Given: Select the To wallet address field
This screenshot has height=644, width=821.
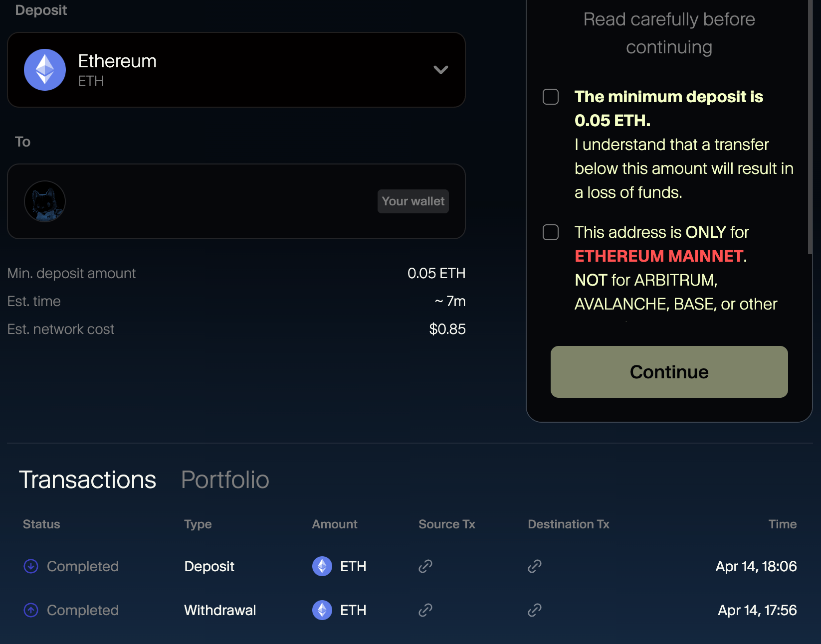Looking at the screenshot, I should 236,201.
